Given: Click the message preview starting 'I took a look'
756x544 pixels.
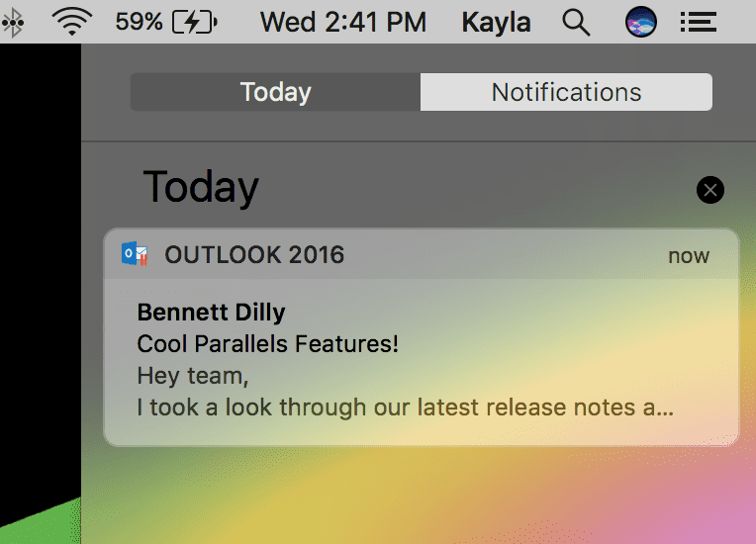Looking at the screenshot, I should click(x=405, y=408).
